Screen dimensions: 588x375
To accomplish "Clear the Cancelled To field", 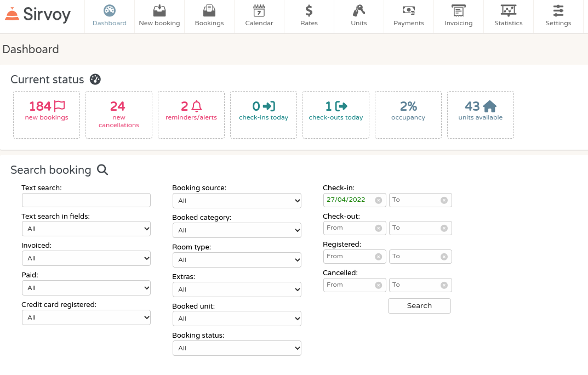I will point(444,285).
